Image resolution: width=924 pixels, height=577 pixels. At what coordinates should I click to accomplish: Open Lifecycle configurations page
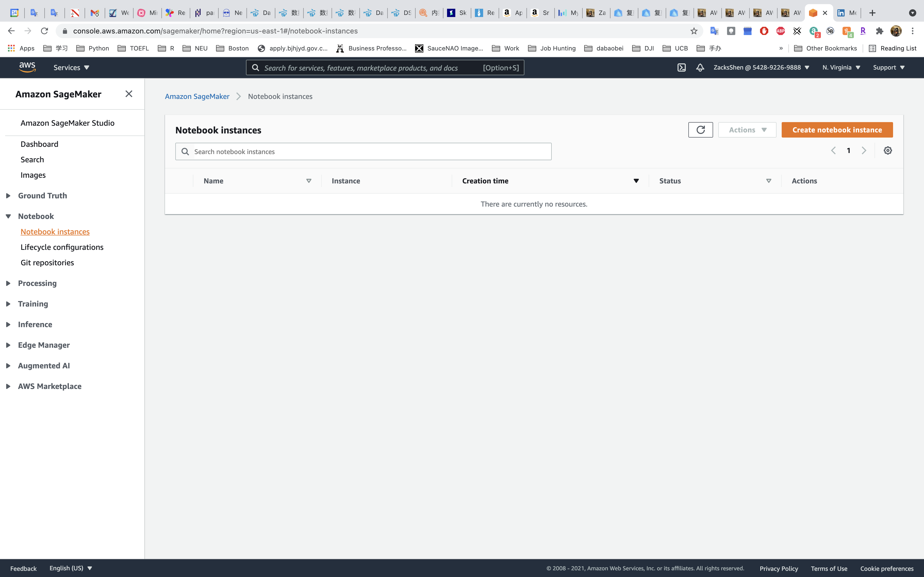(x=62, y=247)
